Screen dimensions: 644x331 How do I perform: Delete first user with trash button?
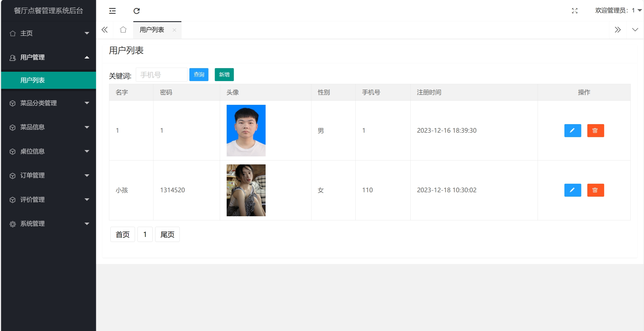click(595, 130)
